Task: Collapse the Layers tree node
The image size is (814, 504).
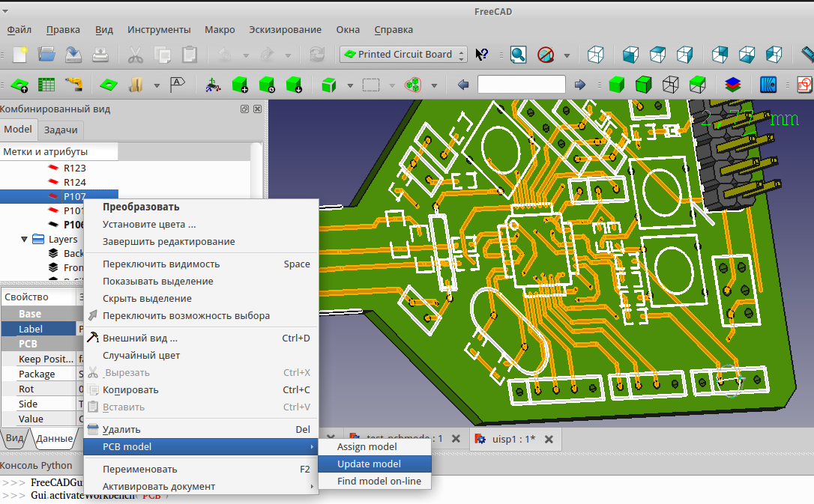Action: tap(24, 238)
